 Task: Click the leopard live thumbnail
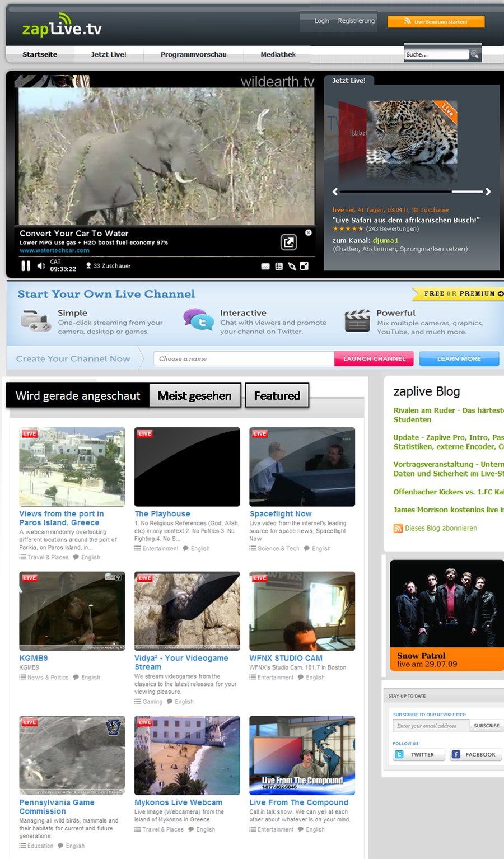[x=412, y=133]
